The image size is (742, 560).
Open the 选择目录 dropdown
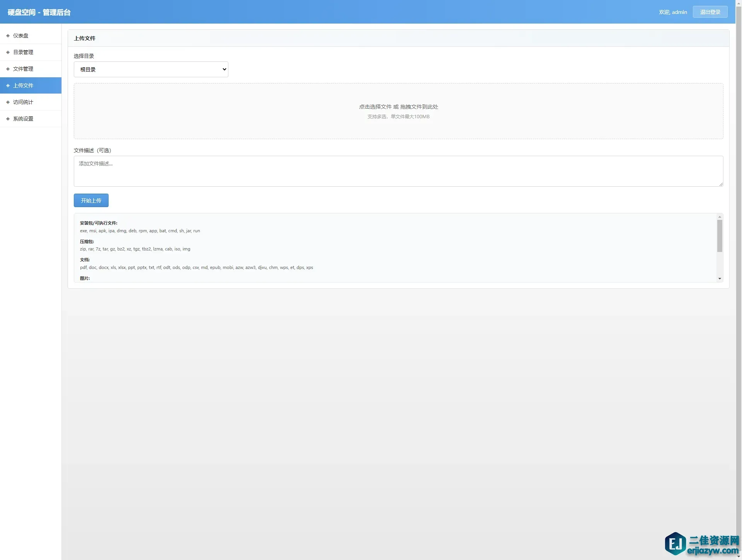tap(151, 70)
